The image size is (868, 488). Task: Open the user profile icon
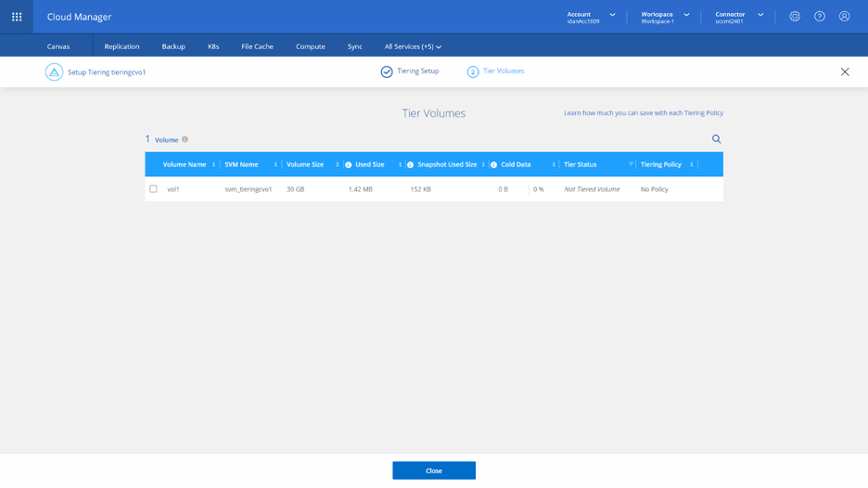click(x=844, y=17)
